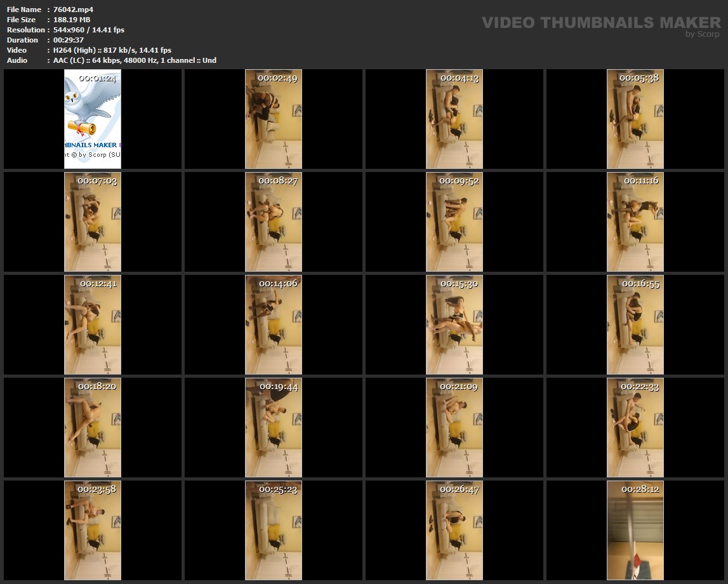
Task: Click the Duration value 00:29:37
Action: pos(69,40)
